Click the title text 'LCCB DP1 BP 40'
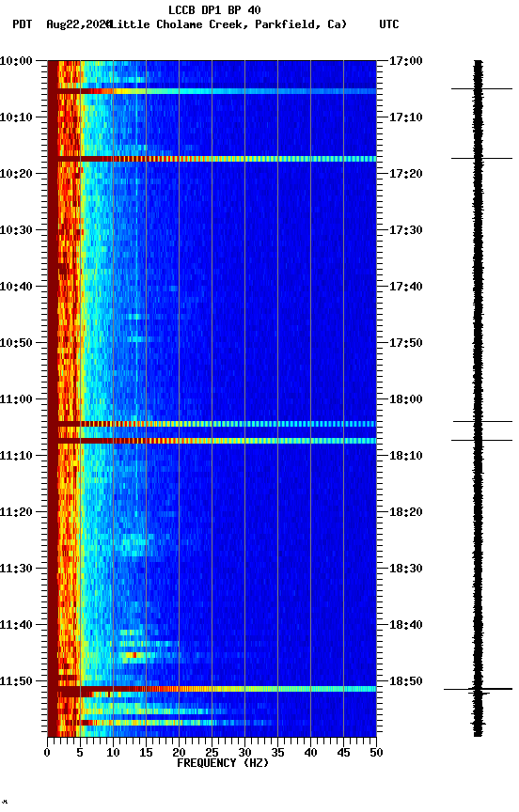This screenshot has width=519, height=812. (214, 9)
